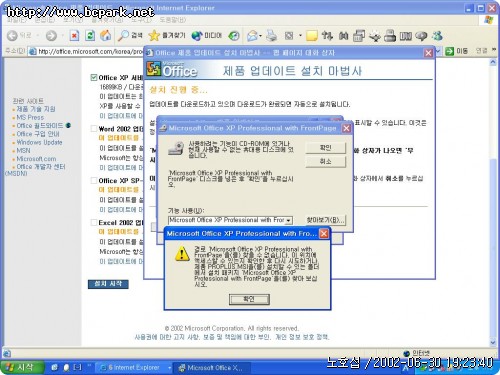The height and width of the screenshot is (375, 500).
Task: Open the 파일(F) File menu
Action: coord(17,20)
